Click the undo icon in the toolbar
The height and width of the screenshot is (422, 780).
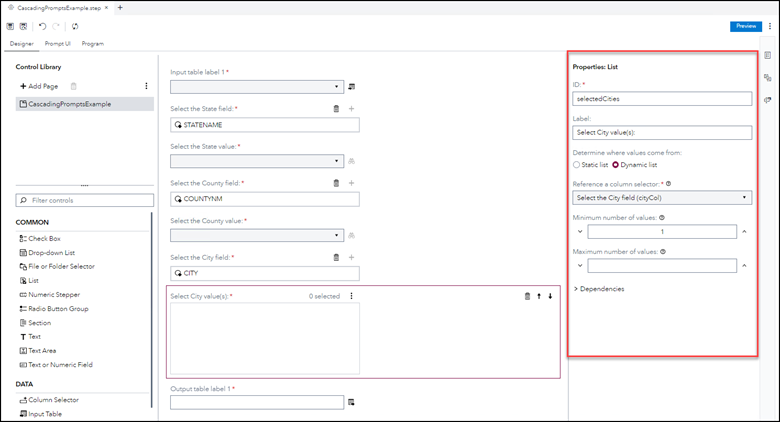[x=43, y=26]
